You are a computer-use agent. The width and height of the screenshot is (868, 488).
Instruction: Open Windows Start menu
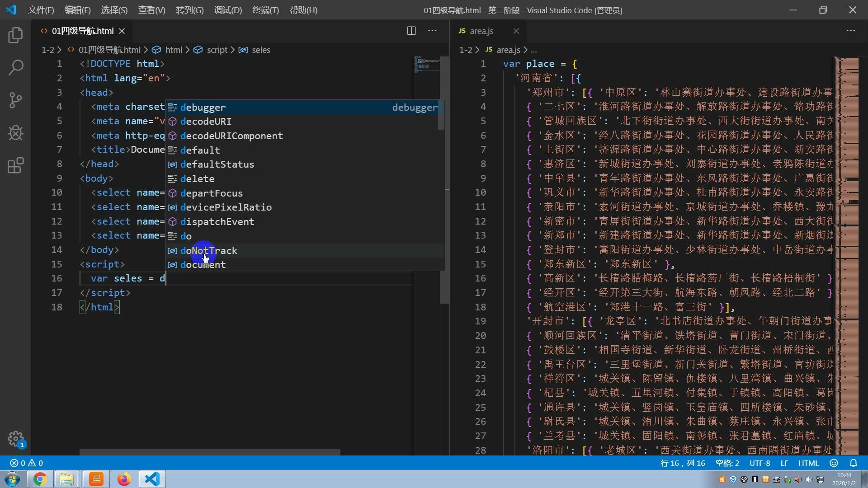pos(12,479)
